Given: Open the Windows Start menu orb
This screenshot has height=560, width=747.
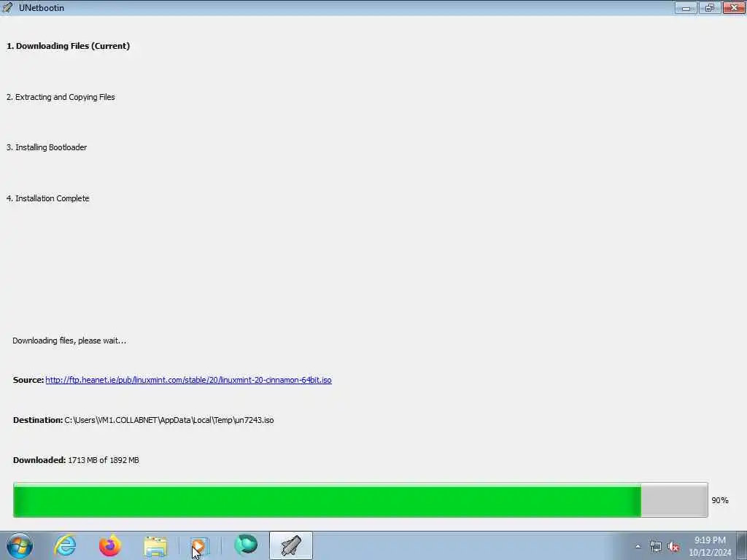Looking at the screenshot, I should click(x=20, y=545).
